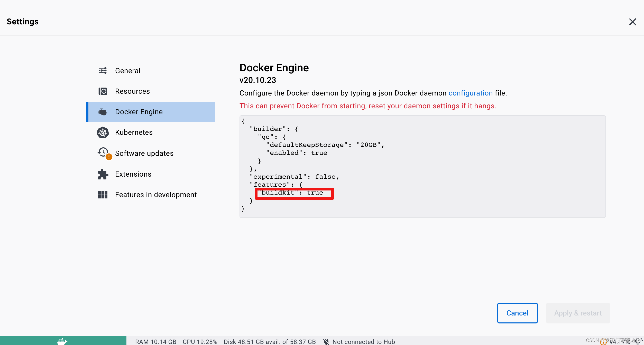The height and width of the screenshot is (345, 644).
Task: Click the Docker Engine heading
Action: (x=274, y=68)
